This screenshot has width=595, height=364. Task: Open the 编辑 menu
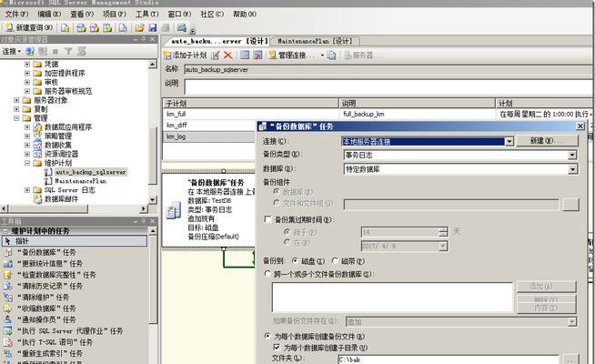pyautogui.click(x=49, y=14)
